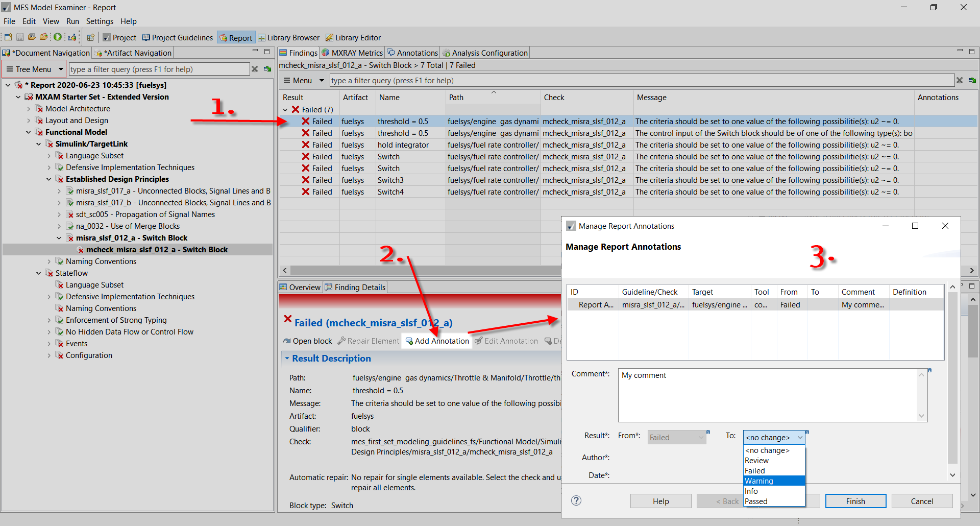
Task: Collapse the Established Design Principles node
Action: [49, 179]
